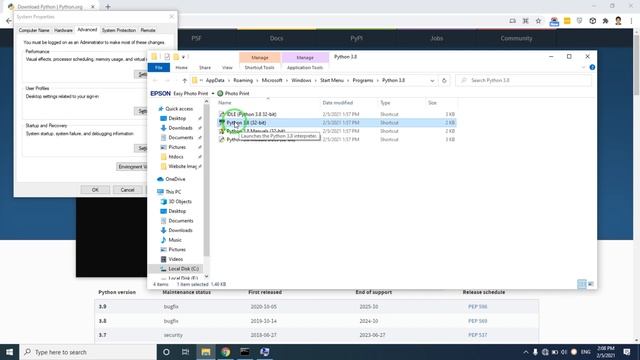
Task: Switch Explorer to large icons view layout
Action: coord(590,284)
